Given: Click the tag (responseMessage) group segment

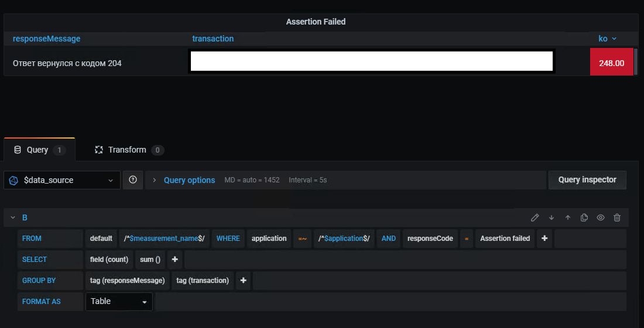Looking at the screenshot, I should pyautogui.click(x=127, y=281).
